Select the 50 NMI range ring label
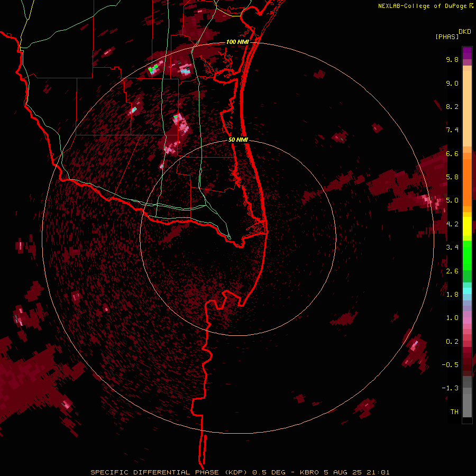 (238, 140)
